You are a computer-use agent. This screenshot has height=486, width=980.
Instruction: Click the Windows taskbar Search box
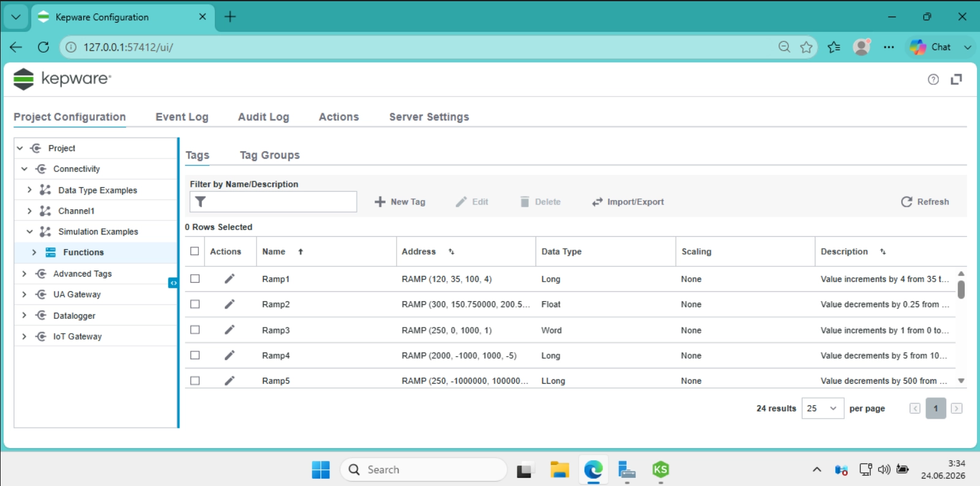[x=424, y=470]
